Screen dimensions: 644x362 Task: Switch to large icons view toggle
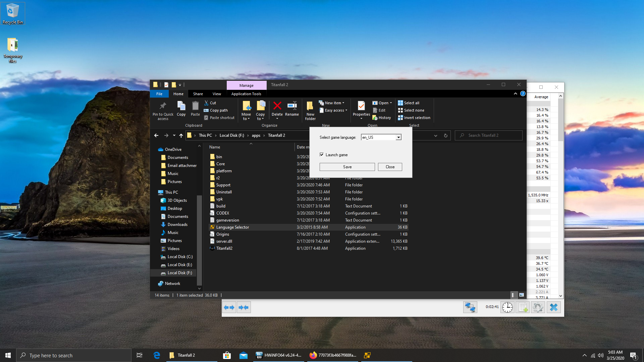tap(522, 295)
